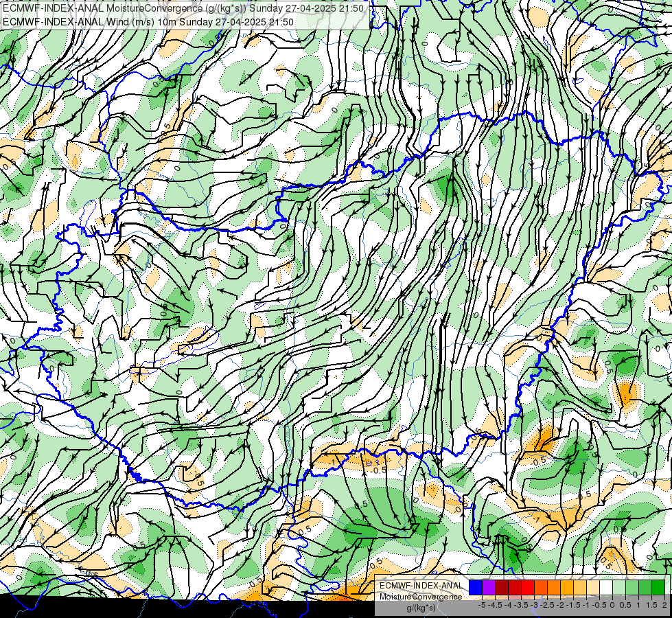Select the dark maroon legend swatch
Screen dimensions: 672x618
502,588
